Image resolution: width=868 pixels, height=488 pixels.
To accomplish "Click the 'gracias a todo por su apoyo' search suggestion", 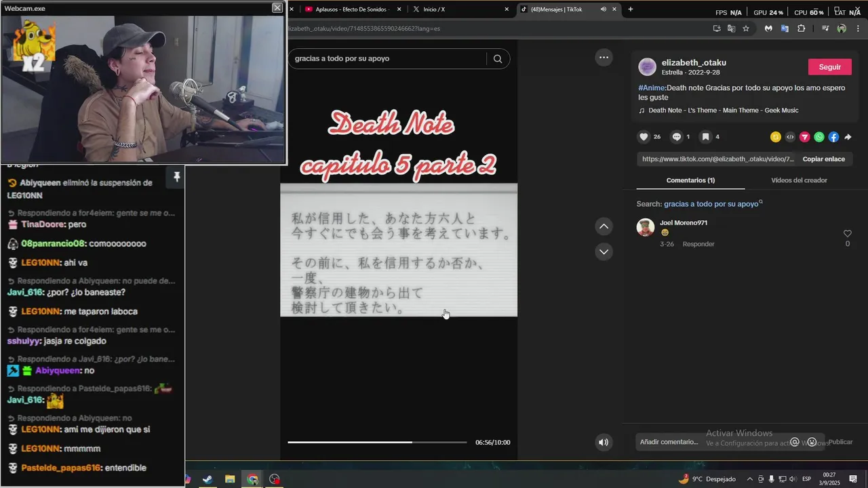I will pyautogui.click(x=711, y=204).
